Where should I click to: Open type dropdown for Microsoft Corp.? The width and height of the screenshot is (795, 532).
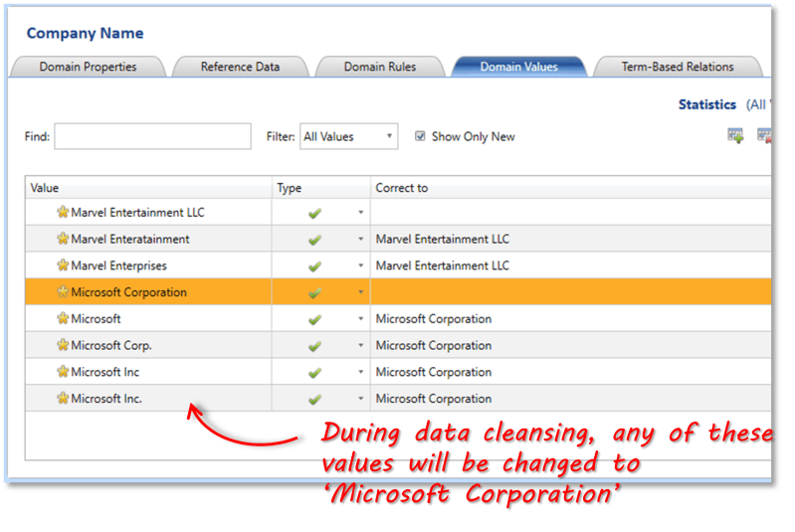click(x=361, y=345)
